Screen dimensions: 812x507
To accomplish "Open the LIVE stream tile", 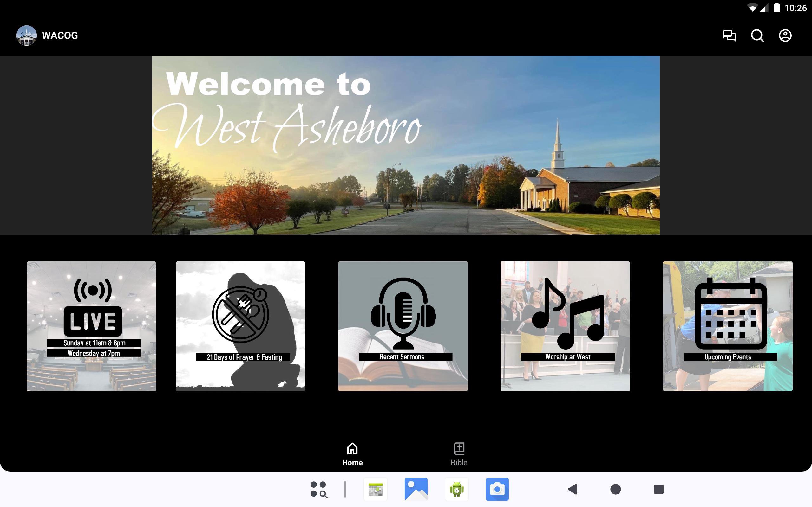I will [x=92, y=326].
